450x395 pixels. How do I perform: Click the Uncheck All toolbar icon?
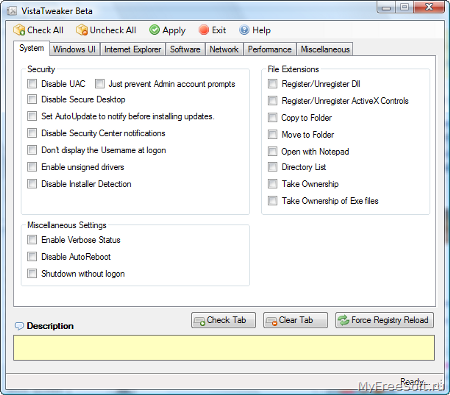[x=82, y=30]
